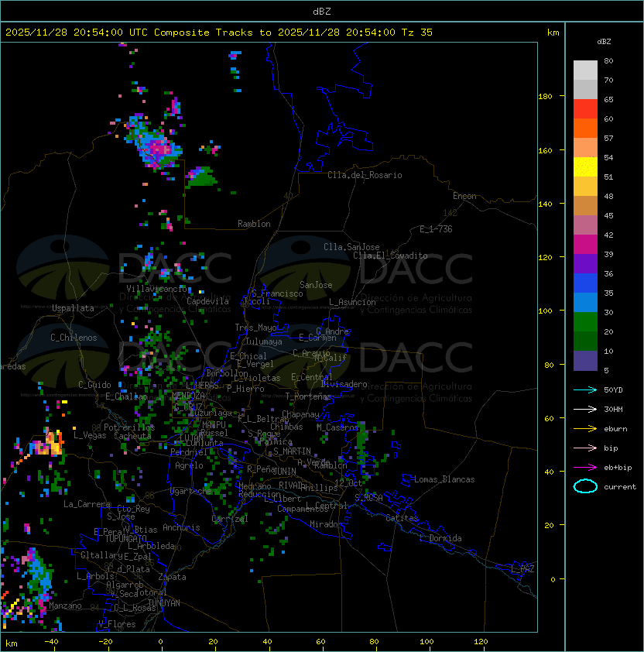This screenshot has width=644, height=652.
Task: Click the 'TUNUYAN' map label
Action: pos(164,603)
